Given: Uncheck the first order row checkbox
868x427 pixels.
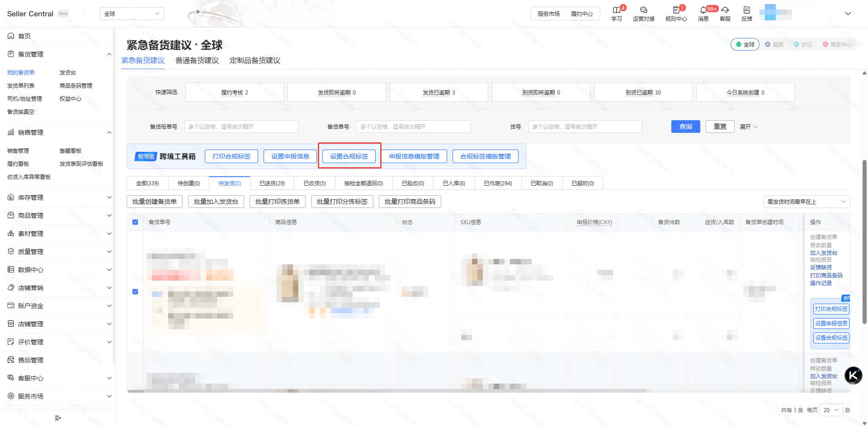Looking at the screenshot, I should pyautogui.click(x=135, y=291).
